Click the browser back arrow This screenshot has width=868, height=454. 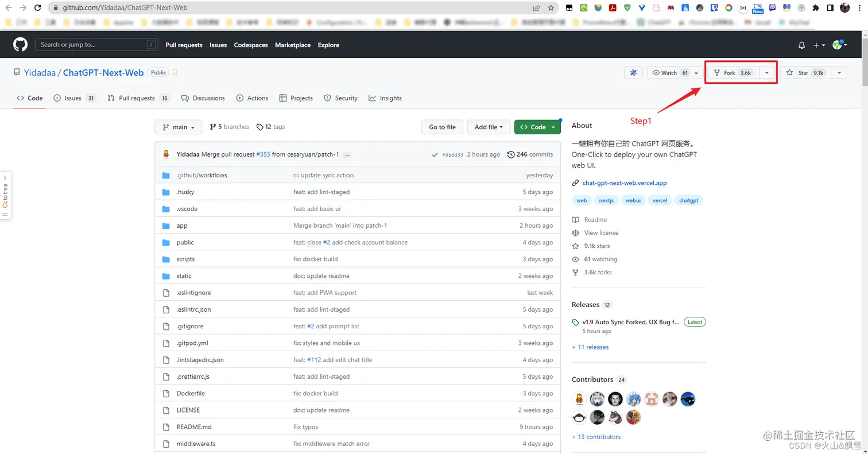[x=9, y=8]
